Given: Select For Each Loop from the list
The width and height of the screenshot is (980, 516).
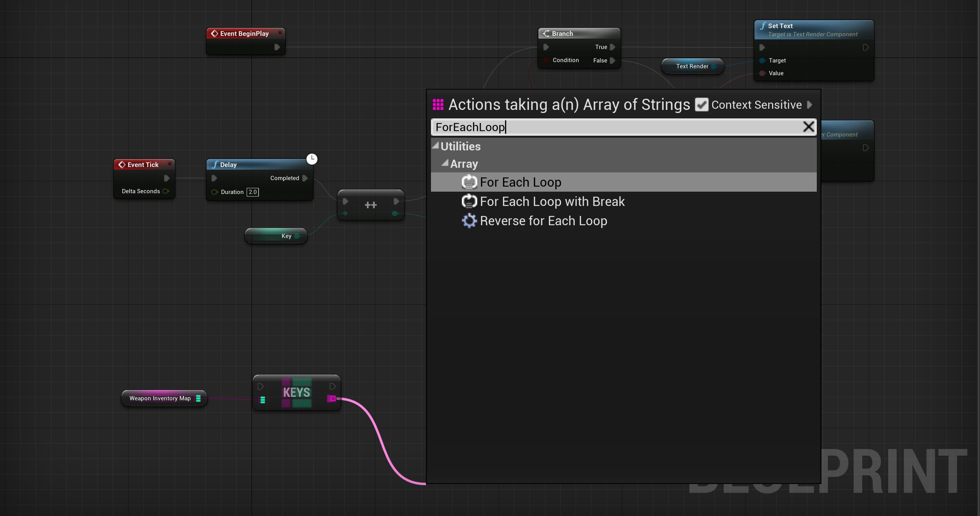Looking at the screenshot, I should click(x=520, y=182).
